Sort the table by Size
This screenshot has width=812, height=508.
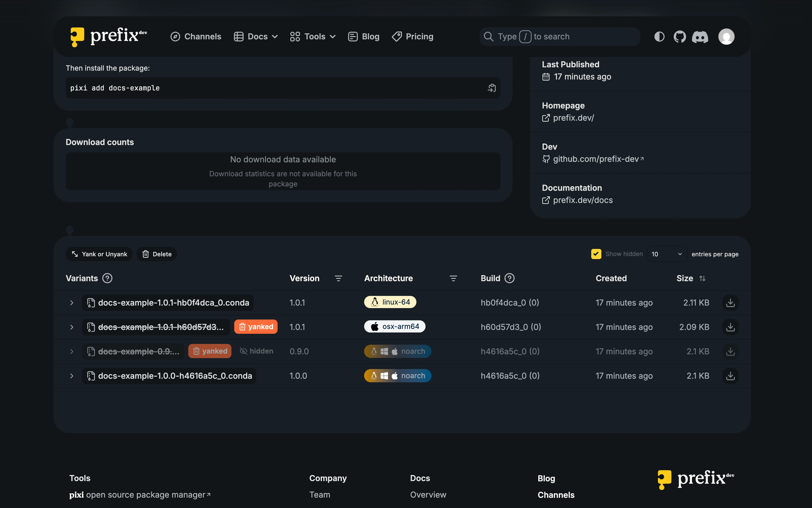tap(702, 278)
